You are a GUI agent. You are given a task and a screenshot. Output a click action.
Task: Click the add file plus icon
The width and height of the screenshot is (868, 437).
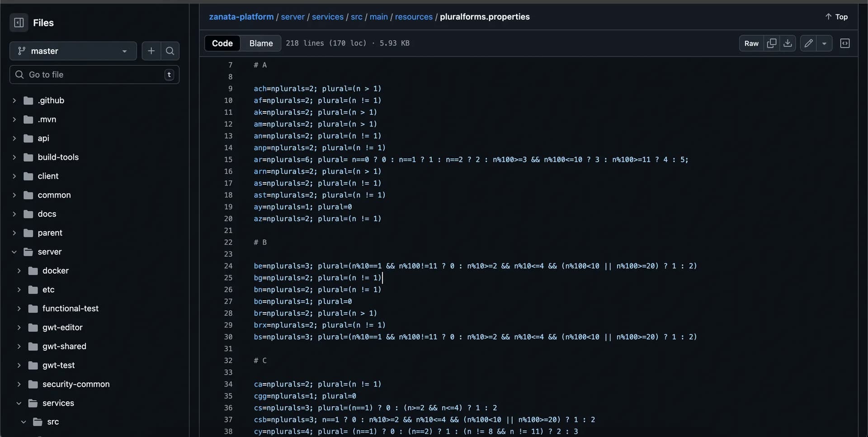pyautogui.click(x=151, y=51)
